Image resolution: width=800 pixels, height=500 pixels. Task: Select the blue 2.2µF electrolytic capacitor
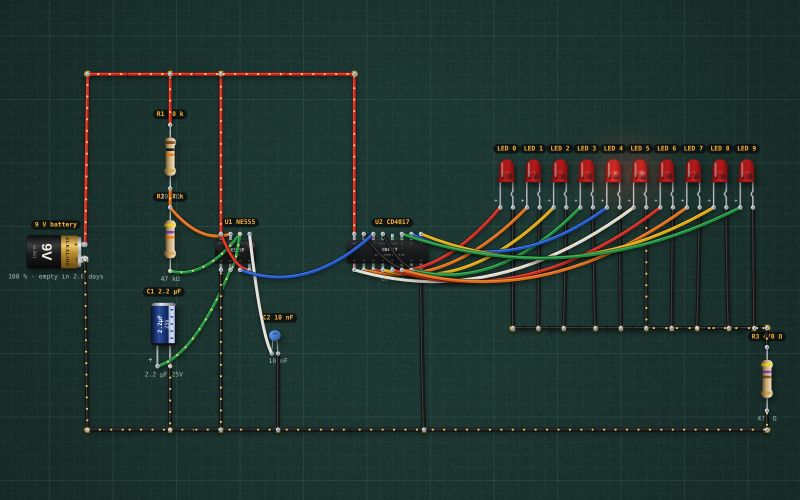[163, 323]
